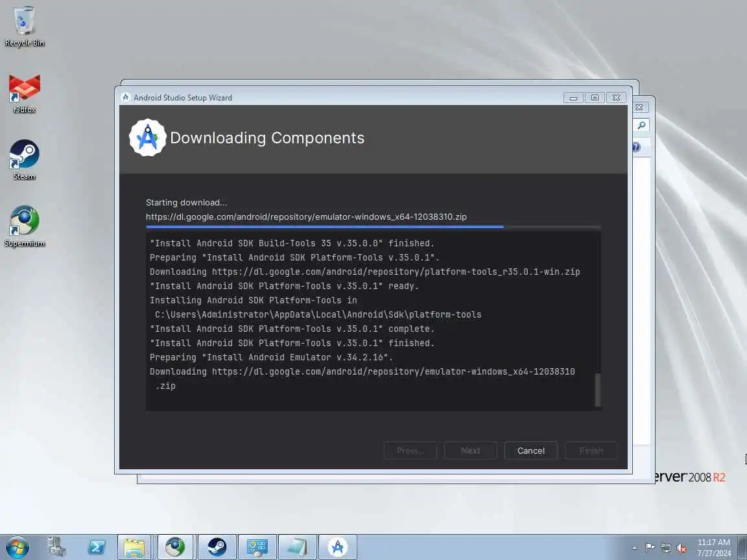Click the disabled Next button

pos(470,450)
